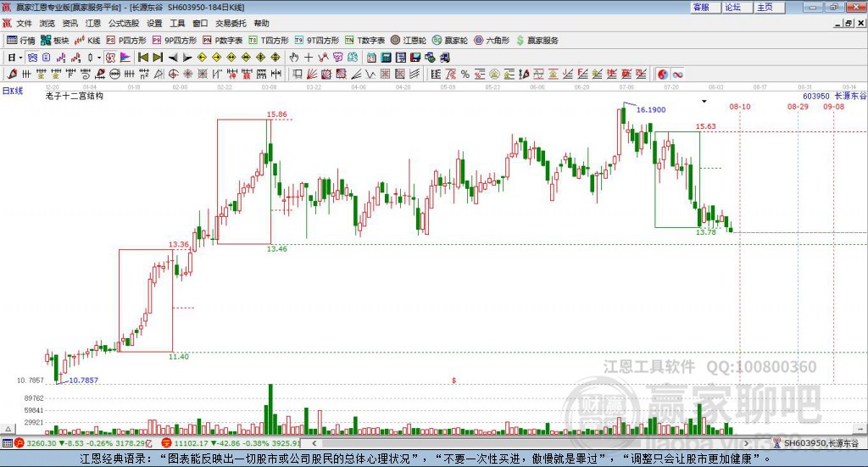Open the 行情 market quotes view
The image size is (868, 467).
coord(21,41)
